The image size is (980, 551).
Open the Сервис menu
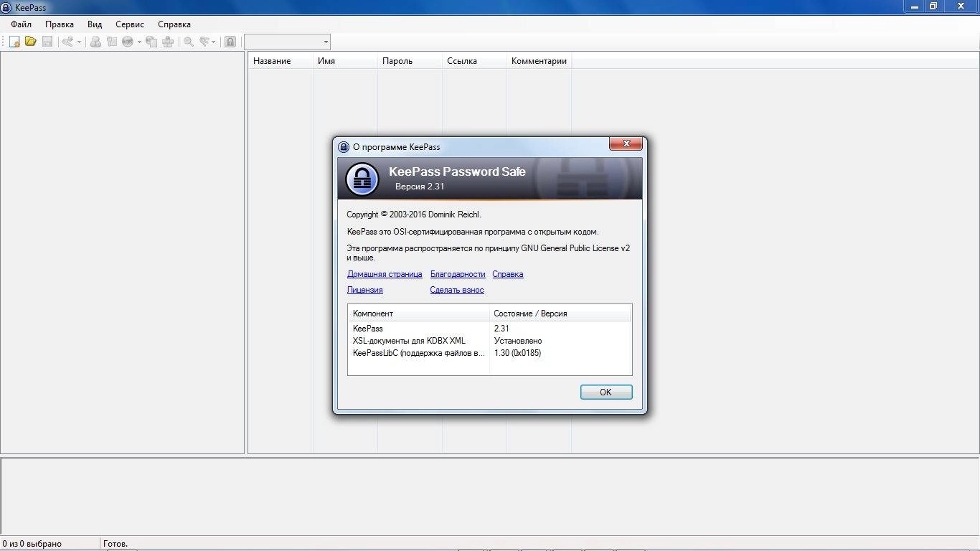coord(130,24)
